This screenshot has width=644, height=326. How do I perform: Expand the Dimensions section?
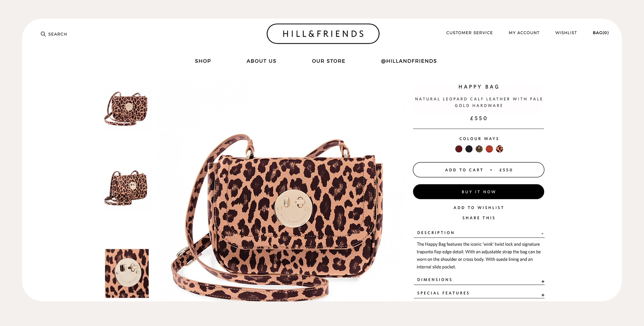click(x=543, y=282)
